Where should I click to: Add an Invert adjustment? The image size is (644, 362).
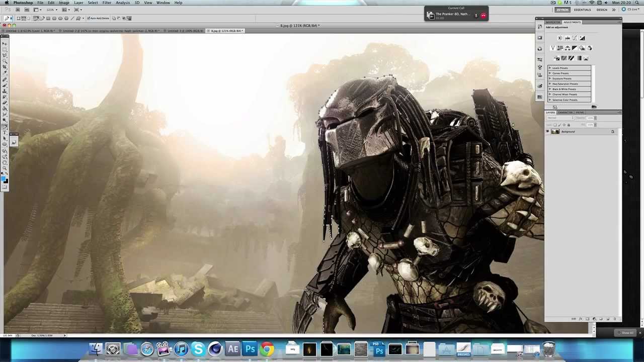click(x=556, y=58)
